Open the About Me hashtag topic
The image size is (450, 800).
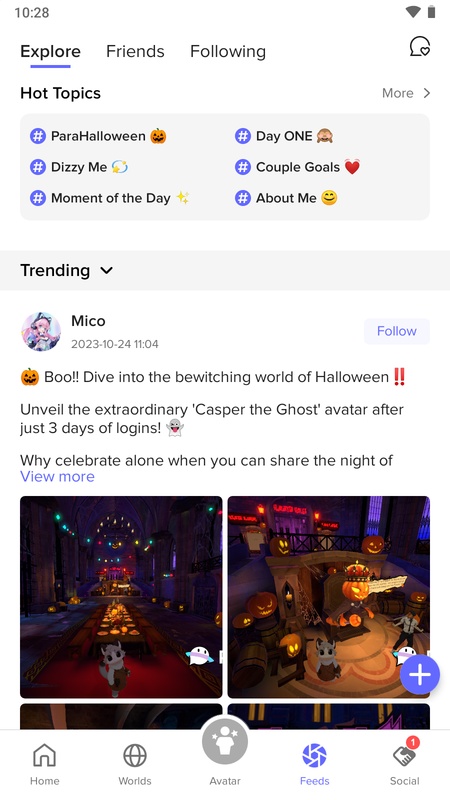[286, 198]
